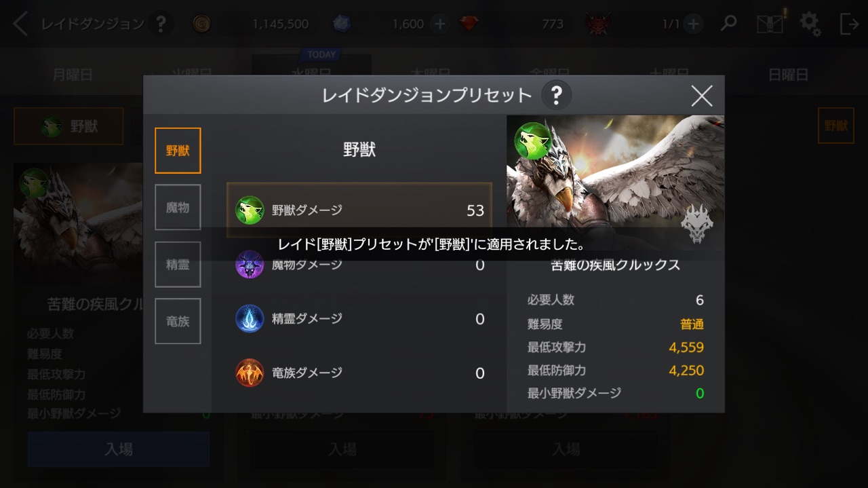The image size is (868, 488).
Task: Click the exit door icon
Action: 849,24
